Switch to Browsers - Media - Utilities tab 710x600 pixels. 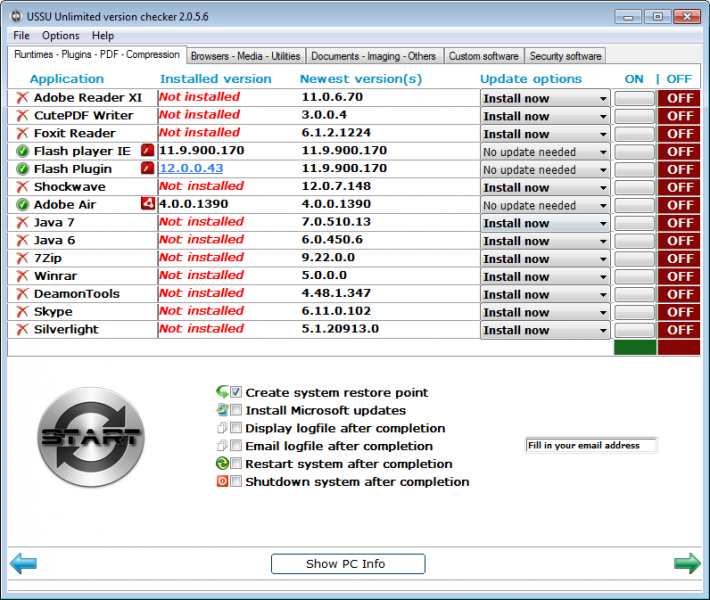click(x=245, y=56)
